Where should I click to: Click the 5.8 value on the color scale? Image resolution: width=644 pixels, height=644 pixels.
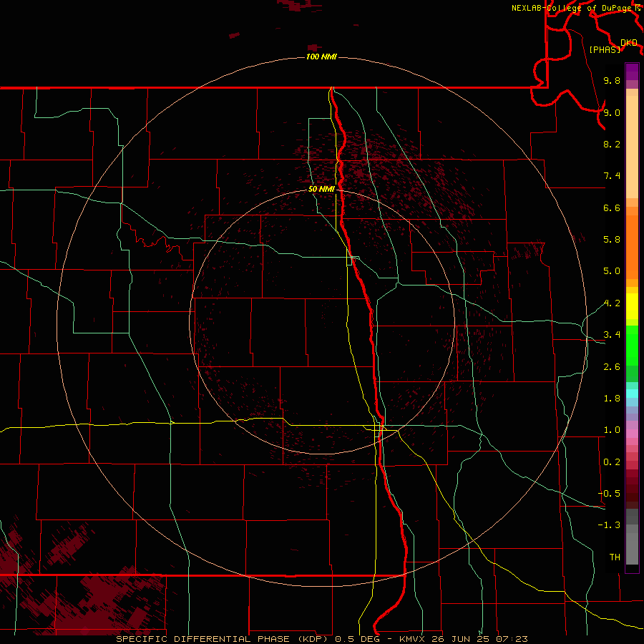(x=612, y=240)
